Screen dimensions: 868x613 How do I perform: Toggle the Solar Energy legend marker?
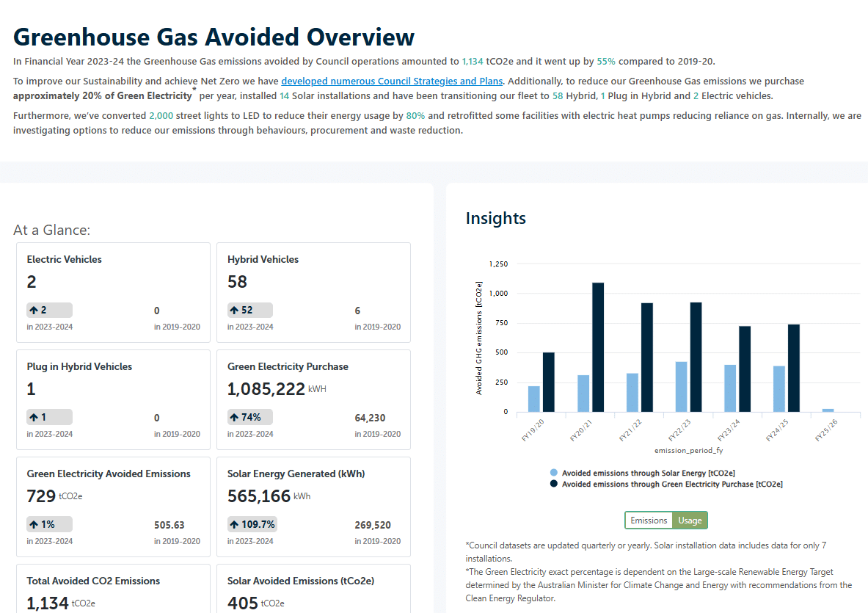554,473
